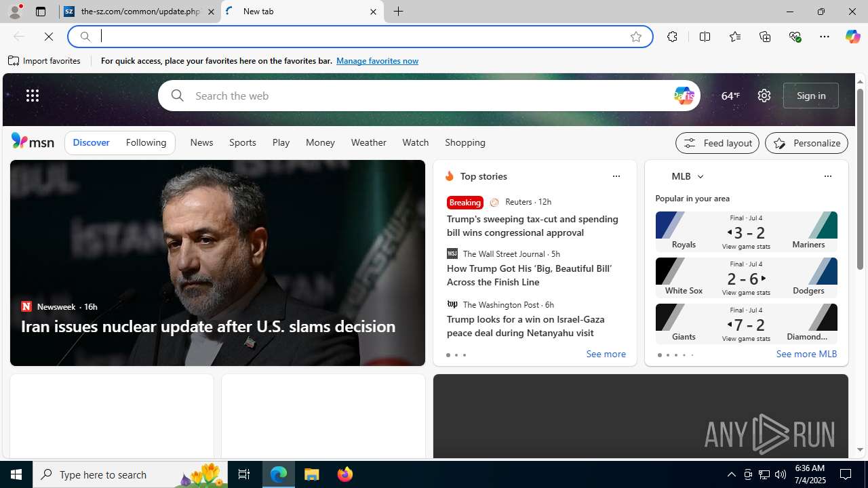Open the MSN apps launcher grid
868x488 pixels.
click(33, 96)
